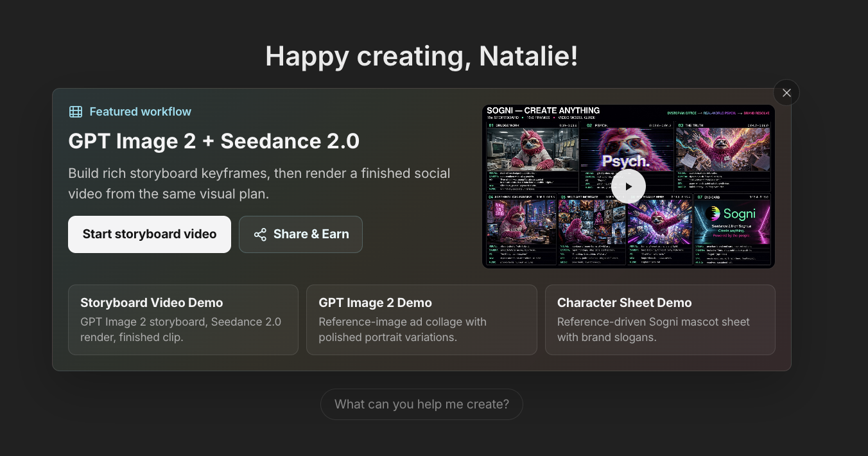This screenshot has width=868, height=456.
Task: Close the featured workflow banner
Action: [786, 92]
